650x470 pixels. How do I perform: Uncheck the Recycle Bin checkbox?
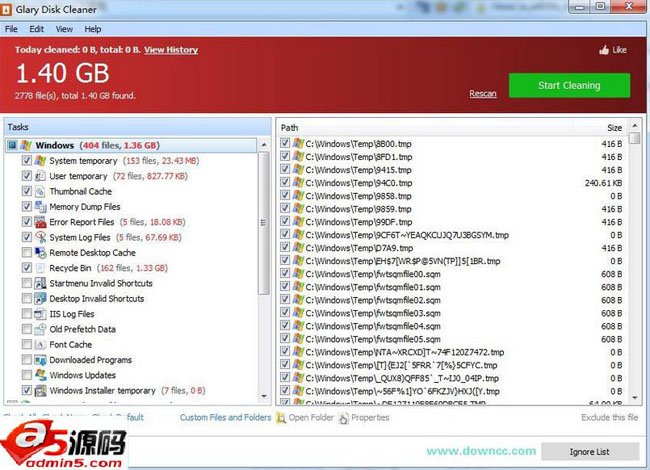click(x=27, y=268)
